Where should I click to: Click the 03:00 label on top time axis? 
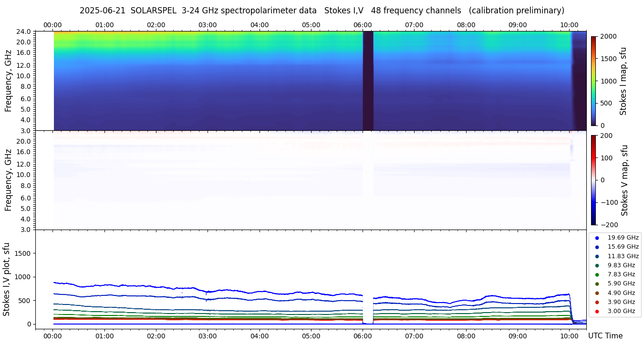(x=208, y=25)
